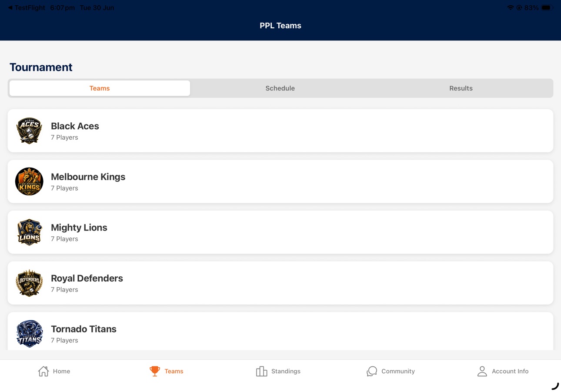Open the Melbourne Kings team logo
The image size is (561, 392).
29,181
